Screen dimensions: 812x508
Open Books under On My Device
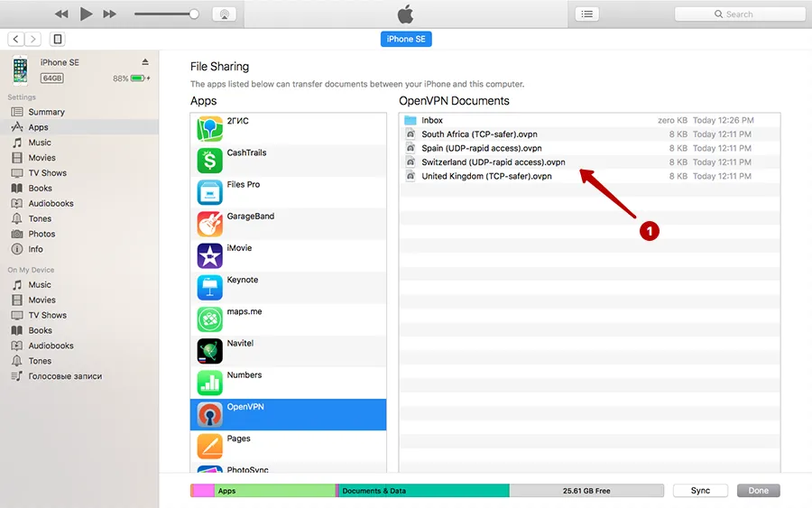point(79,330)
